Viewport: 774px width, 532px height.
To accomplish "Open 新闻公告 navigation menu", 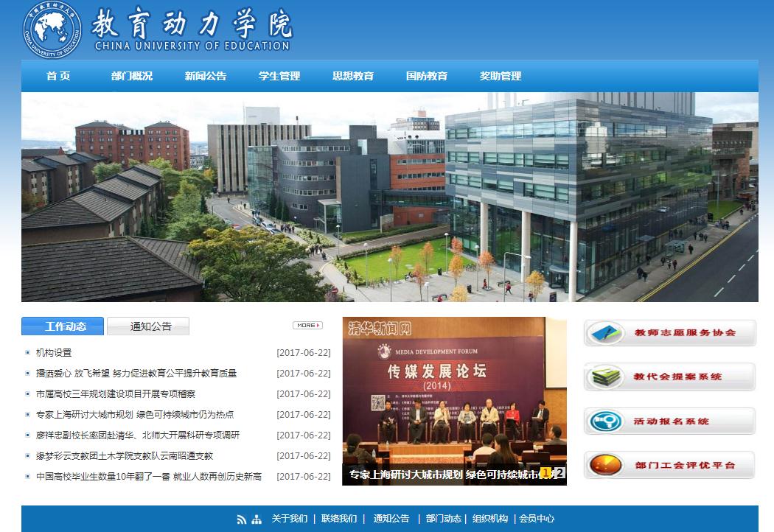I will pyautogui.click(x=206, y=76).
